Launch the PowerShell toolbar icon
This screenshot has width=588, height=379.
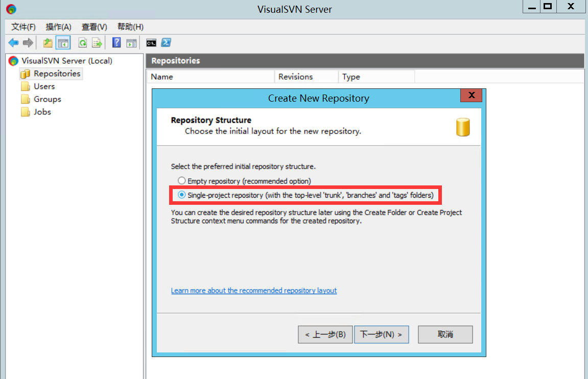point(166,43)
